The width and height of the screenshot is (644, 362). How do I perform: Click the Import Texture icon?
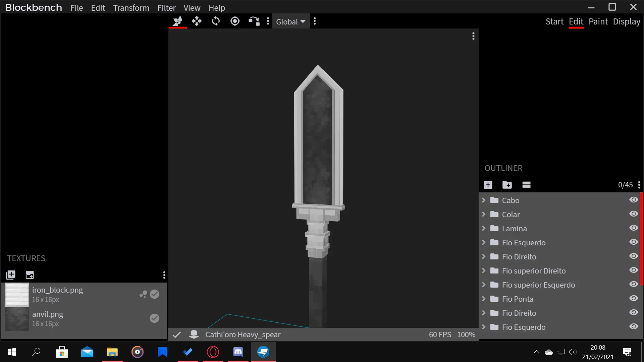[11, 275]
